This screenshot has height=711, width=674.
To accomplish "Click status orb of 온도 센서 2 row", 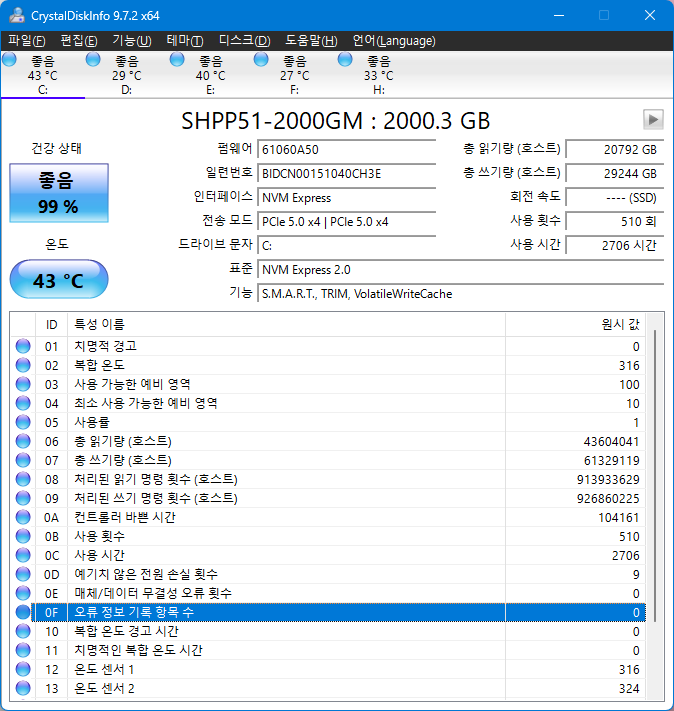I will coord(23,688).
